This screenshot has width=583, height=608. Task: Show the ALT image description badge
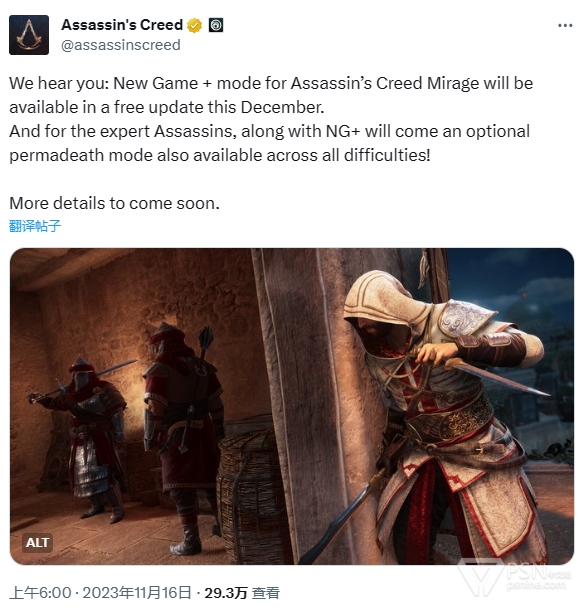point(37,542)
